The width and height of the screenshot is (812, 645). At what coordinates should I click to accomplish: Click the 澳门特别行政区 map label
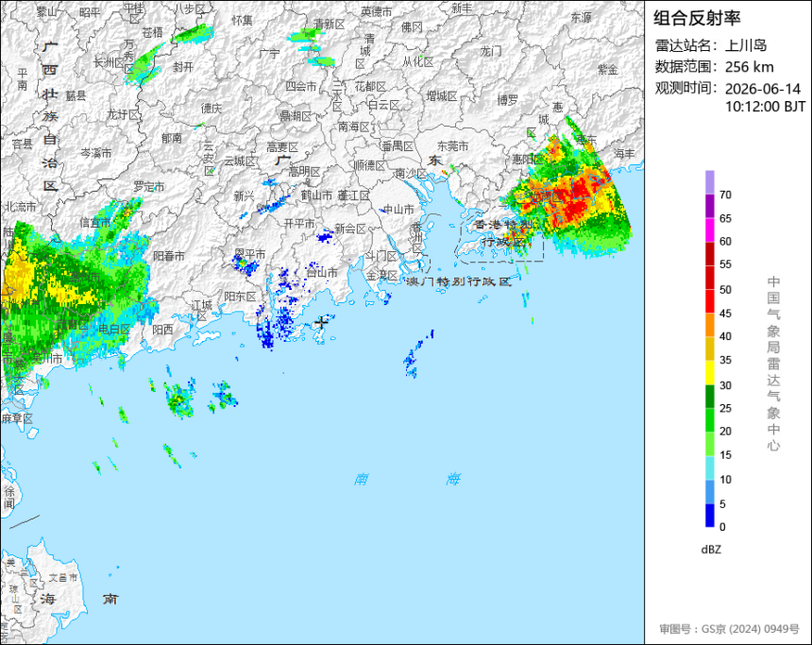pyautogui.click(x=458, y=281)
